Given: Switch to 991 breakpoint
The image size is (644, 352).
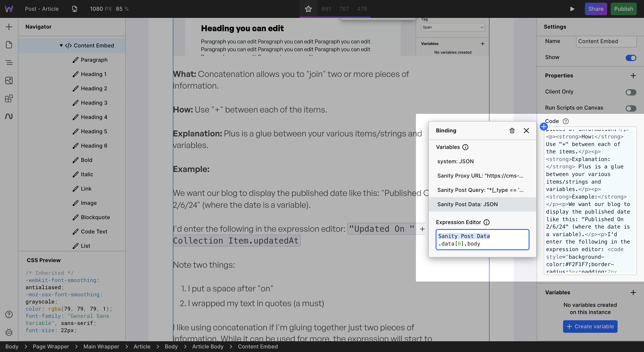Looking at the screenshot, I should [x=326, y=9].
